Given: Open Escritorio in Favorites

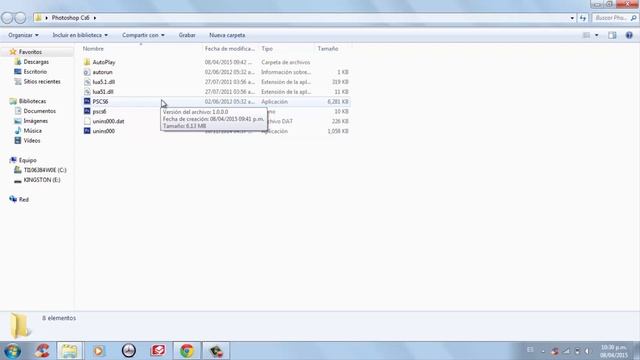Looking at the screenshot, I should click(x=35, y=71).
